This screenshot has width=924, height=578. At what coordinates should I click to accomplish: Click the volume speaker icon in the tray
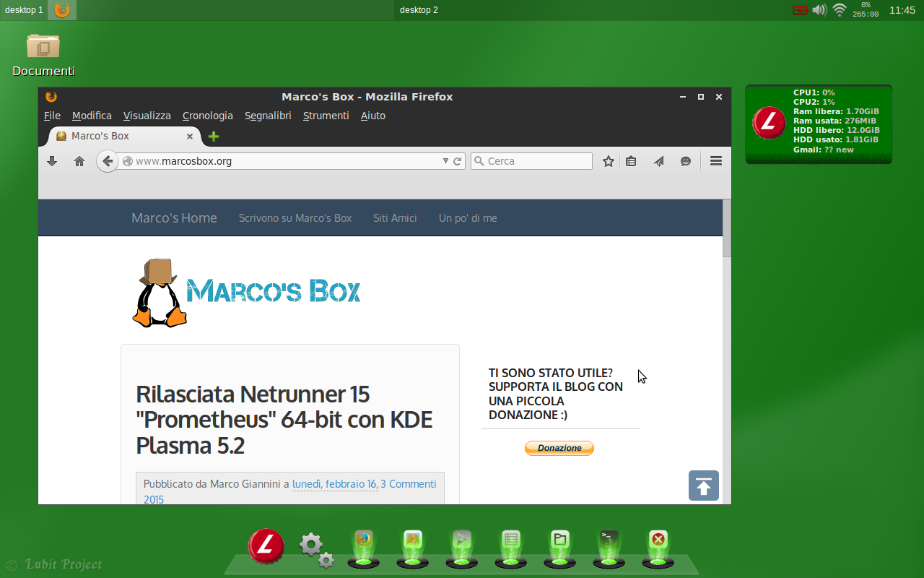(819, 10)
